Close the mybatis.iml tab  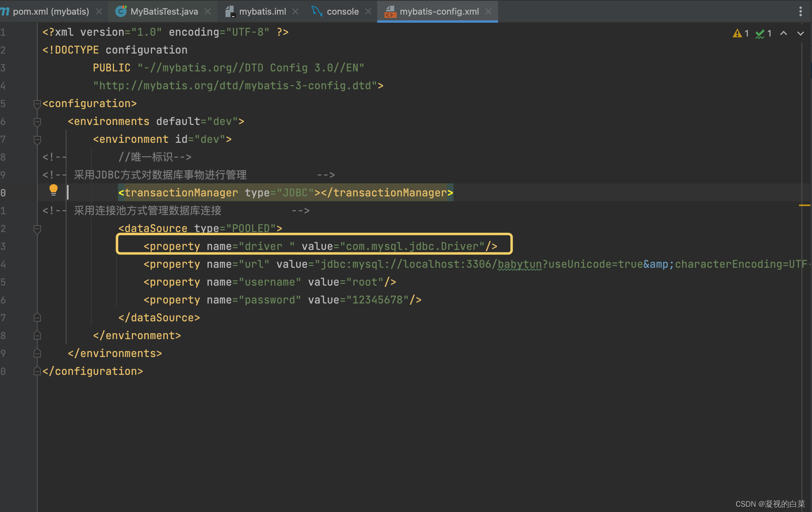[296, 11]
